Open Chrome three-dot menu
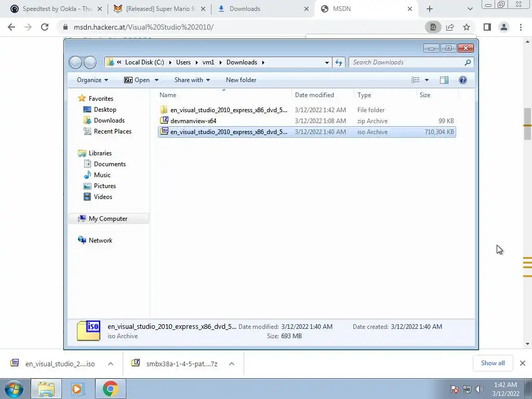Image resolution: width=532 pixels, height=399 pixels. point(521,27)
